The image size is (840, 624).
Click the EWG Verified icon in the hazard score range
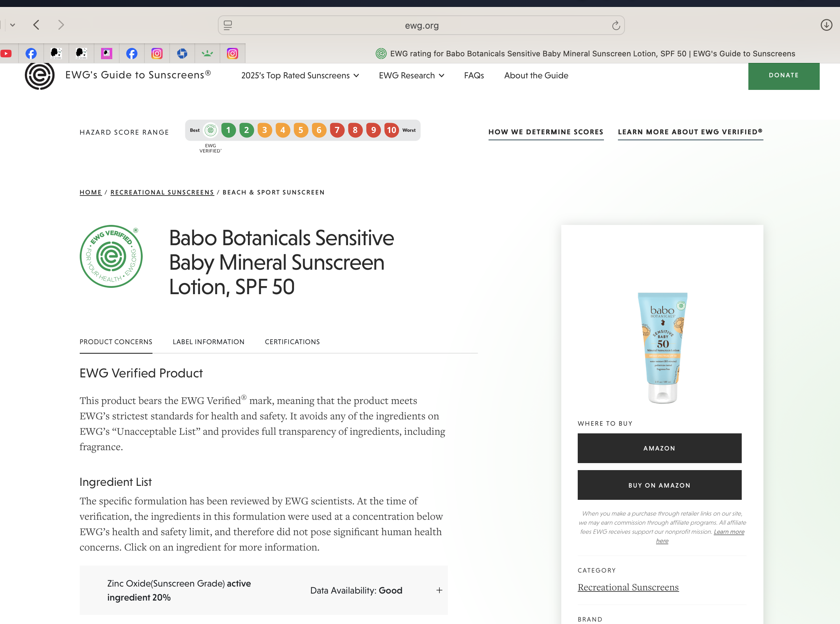pyautogui.click(x=211, y=130)
